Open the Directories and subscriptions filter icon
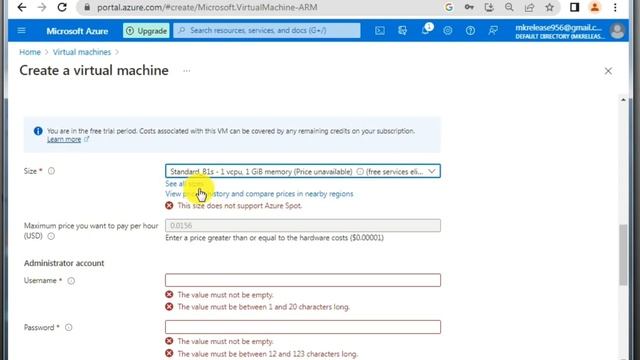 point(402,31)
